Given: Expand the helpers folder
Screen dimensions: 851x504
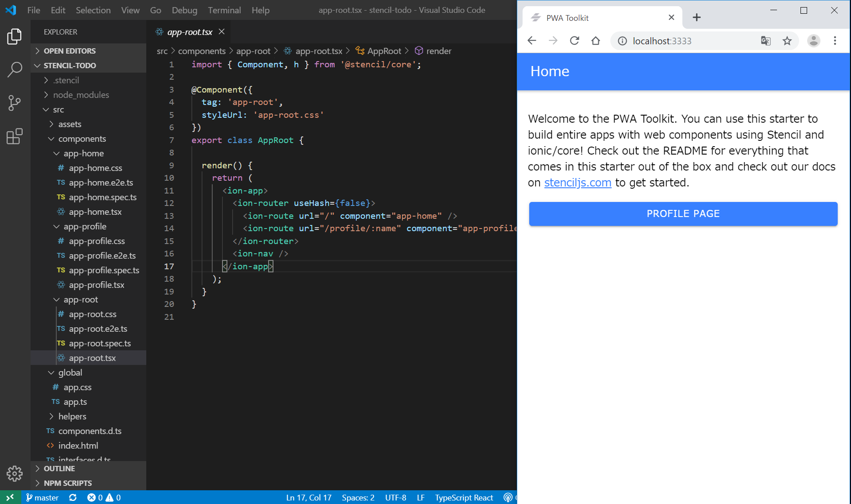Looking at the screenshot, I should (x=89, y=416).
